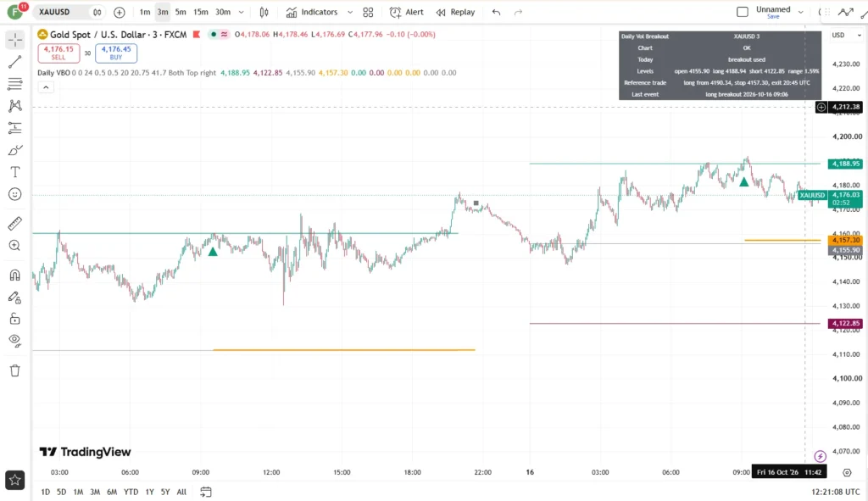Select the brush drawing tool
Image resolution: width=868 pixels, height=501 pixels.
tap(15, 150)
